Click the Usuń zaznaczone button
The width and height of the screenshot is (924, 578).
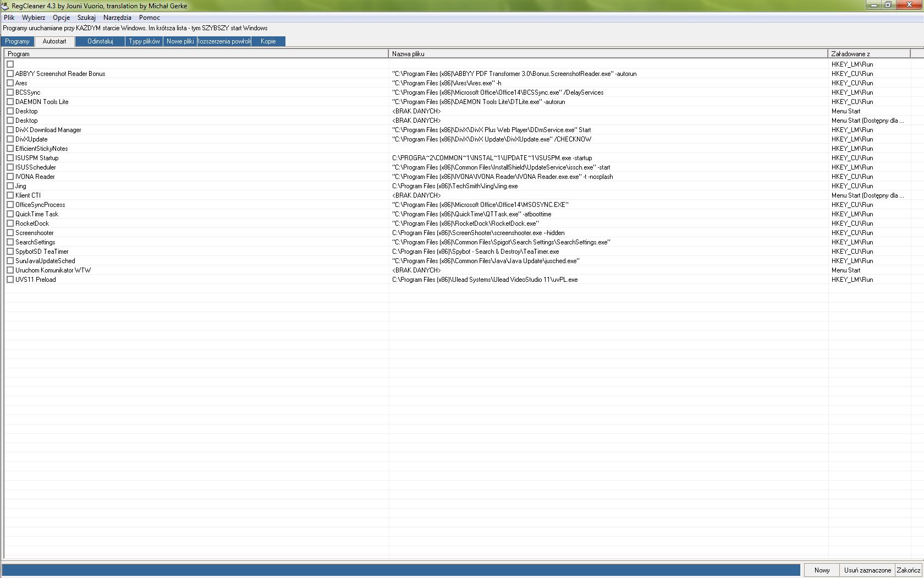pos(867,570)
